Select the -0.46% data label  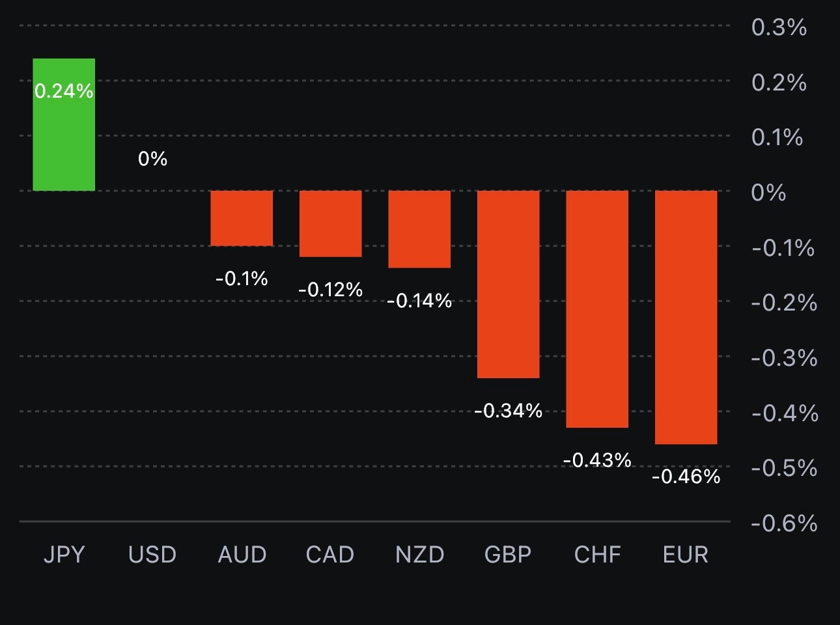point(686,477)
